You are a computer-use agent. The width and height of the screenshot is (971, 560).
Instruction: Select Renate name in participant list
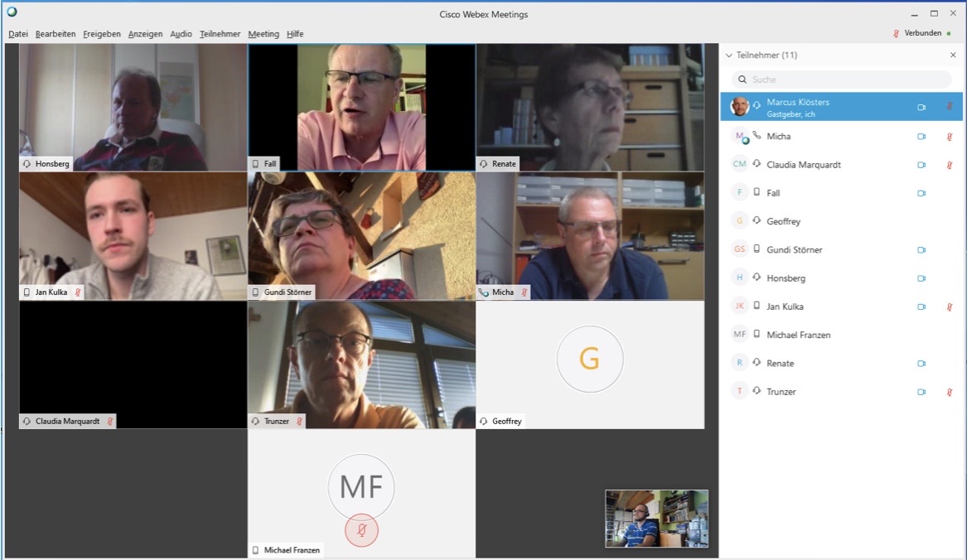tap(780, 364)
